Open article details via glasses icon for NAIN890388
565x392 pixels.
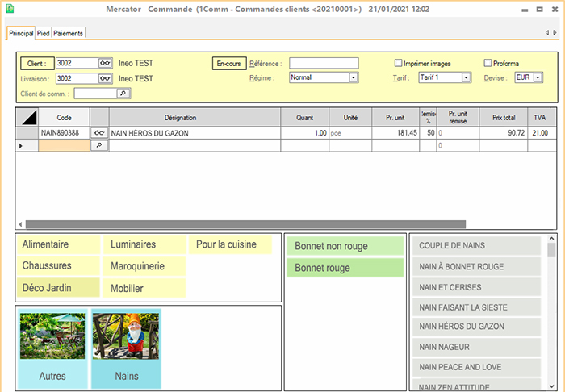pos(98,133)
